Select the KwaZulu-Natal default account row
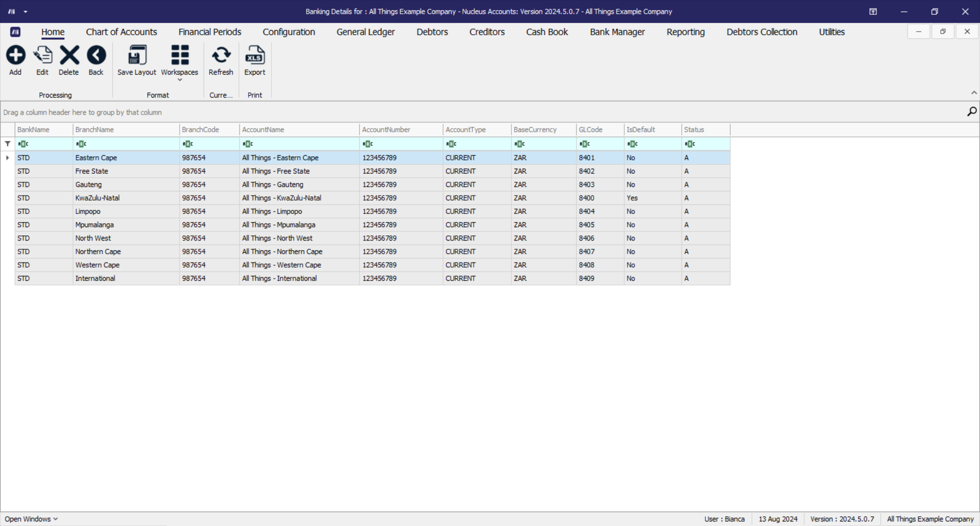The height and width of the screenshot is (526, 980). [373, 198]
